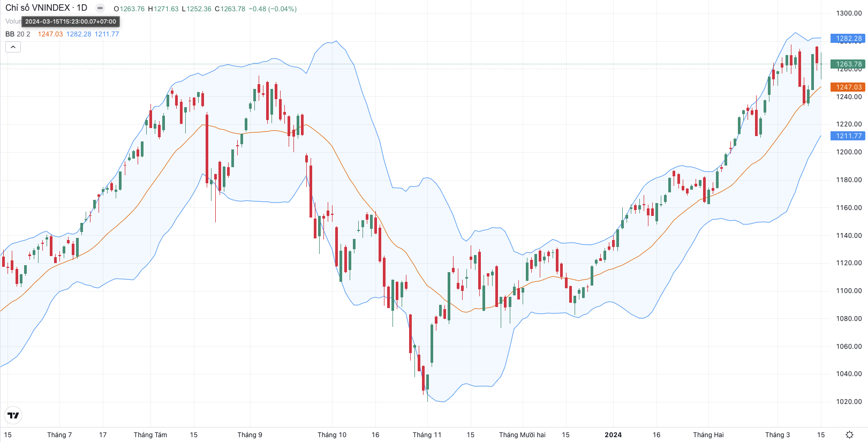Viewport: 868px width, 442px height.
Task: Click the Tháng Tám time axis label
Action: click(150, 435)
